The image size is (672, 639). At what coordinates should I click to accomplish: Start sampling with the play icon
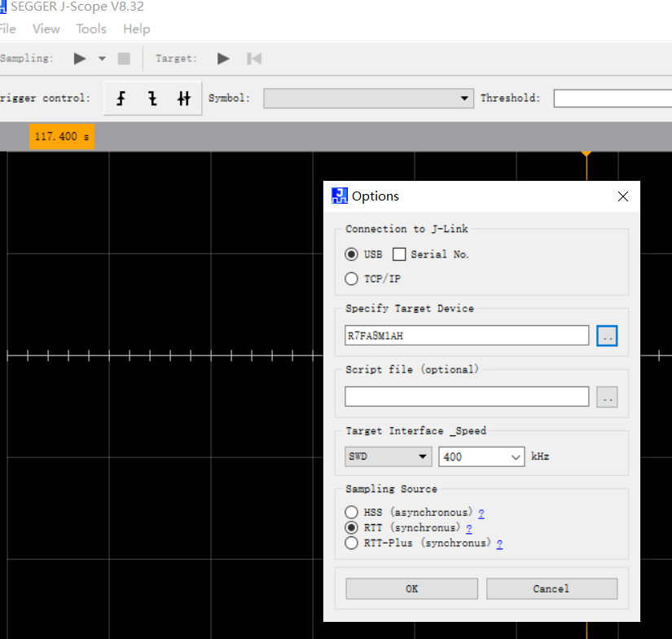pos(79,58)
